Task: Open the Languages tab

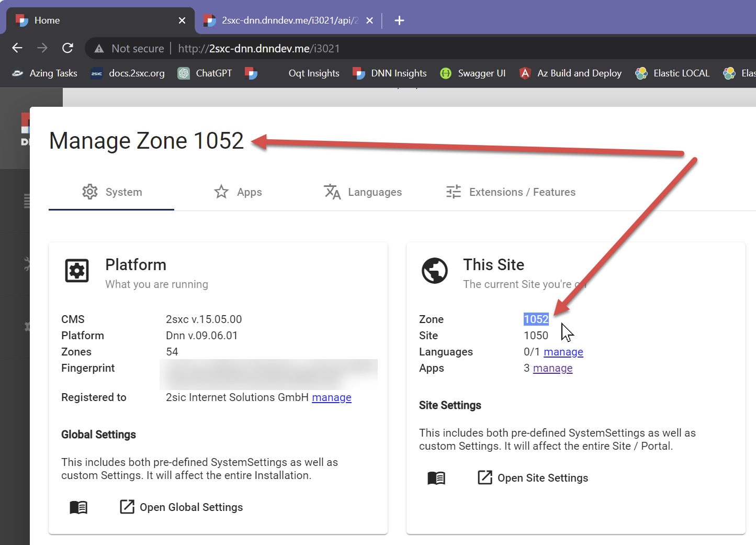Action: coord(363,192)
